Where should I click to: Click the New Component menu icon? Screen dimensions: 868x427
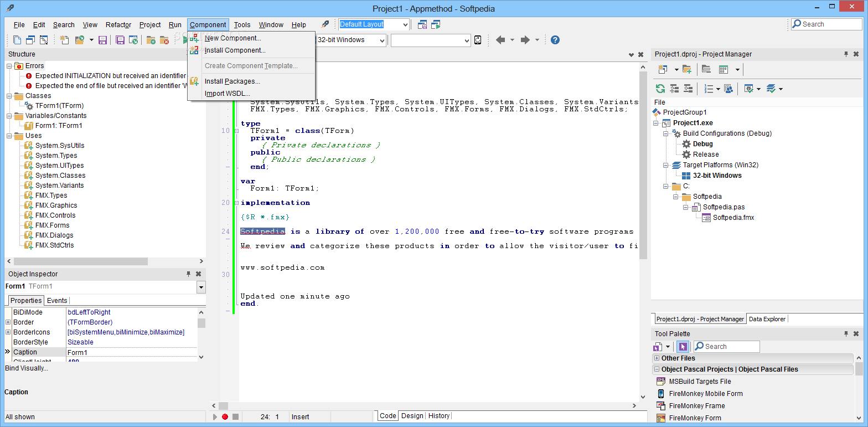194,38
